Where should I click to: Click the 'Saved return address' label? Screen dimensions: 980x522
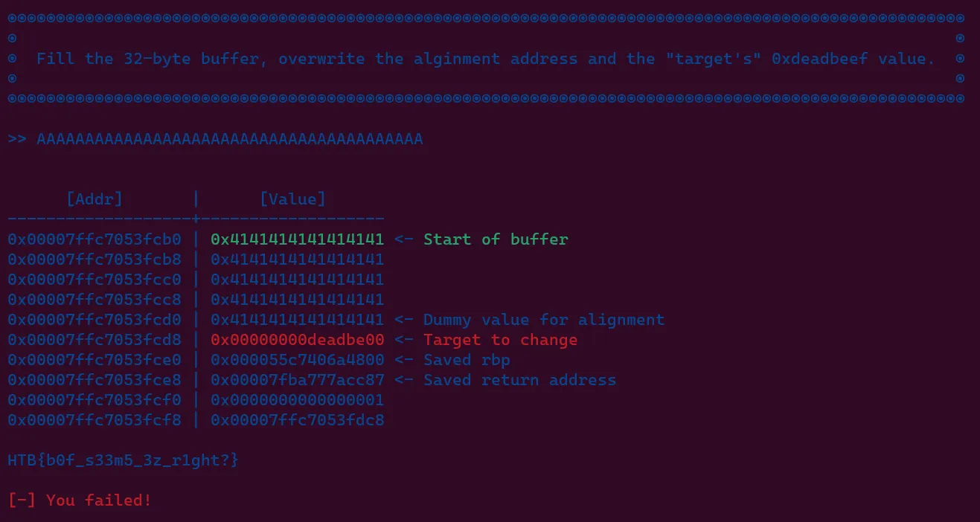tap(519, 380)
